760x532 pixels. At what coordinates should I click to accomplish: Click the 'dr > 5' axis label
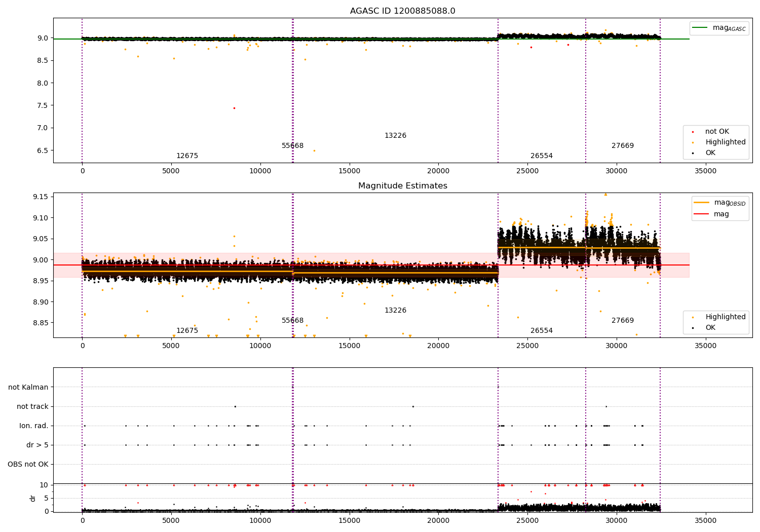(37, 445)
